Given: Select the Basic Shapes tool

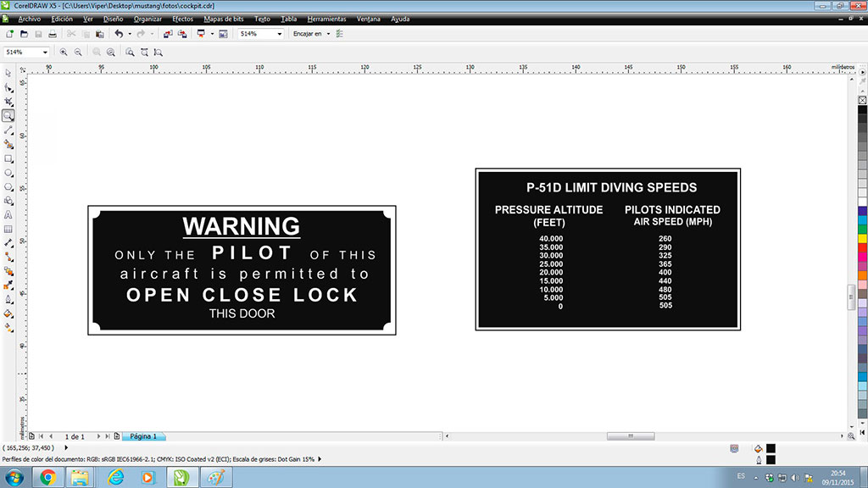Looking at the screenshot, I should 8,201.
